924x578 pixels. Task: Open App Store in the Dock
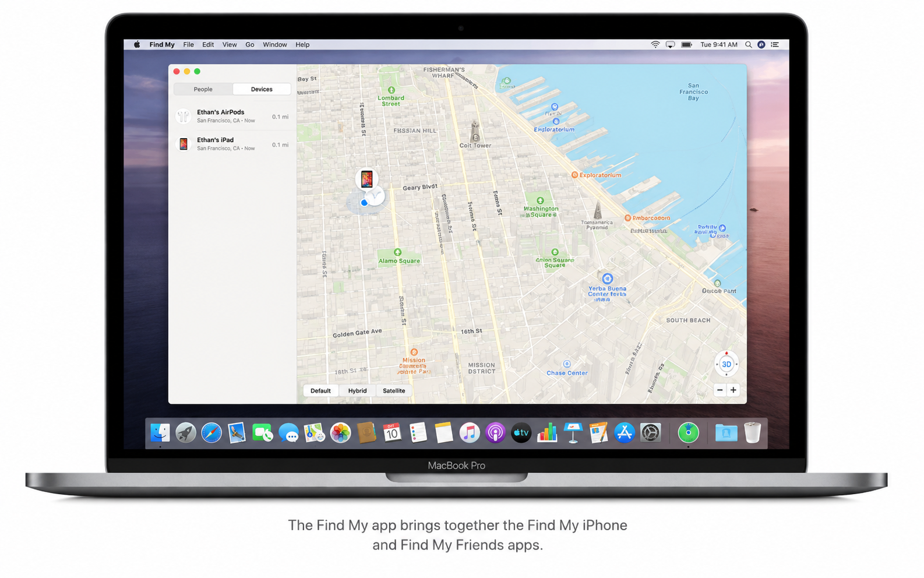click(624, 433)
